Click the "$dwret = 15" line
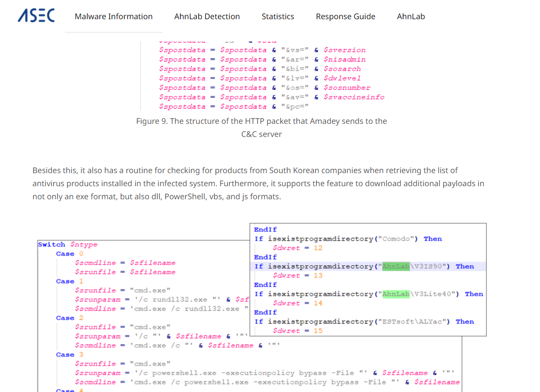540x392 pixels. [298, 331]
